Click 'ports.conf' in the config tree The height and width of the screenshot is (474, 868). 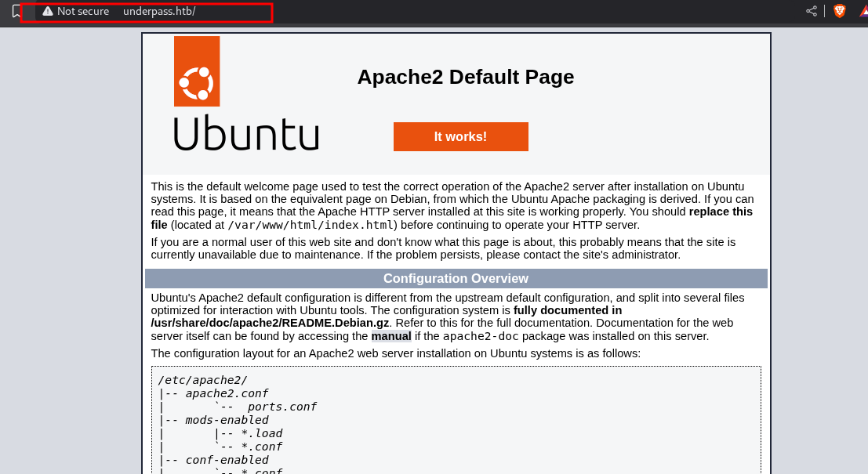tap(282, 407)
